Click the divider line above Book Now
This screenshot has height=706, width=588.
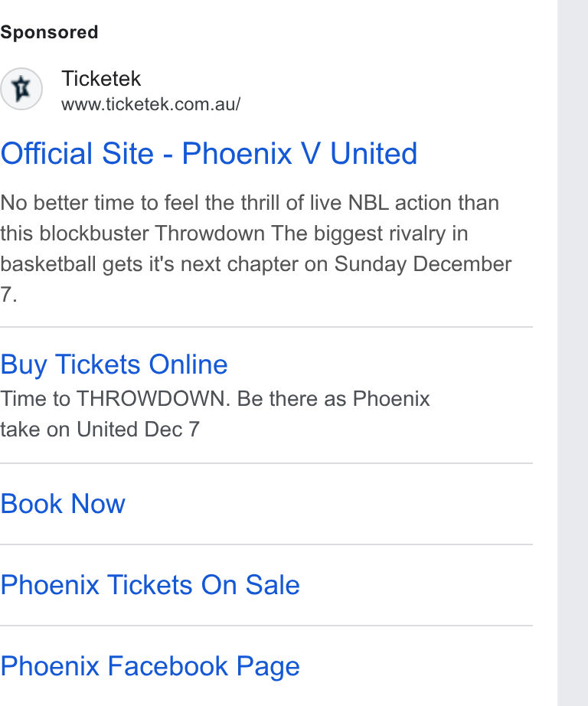click(x=266, y=462)
